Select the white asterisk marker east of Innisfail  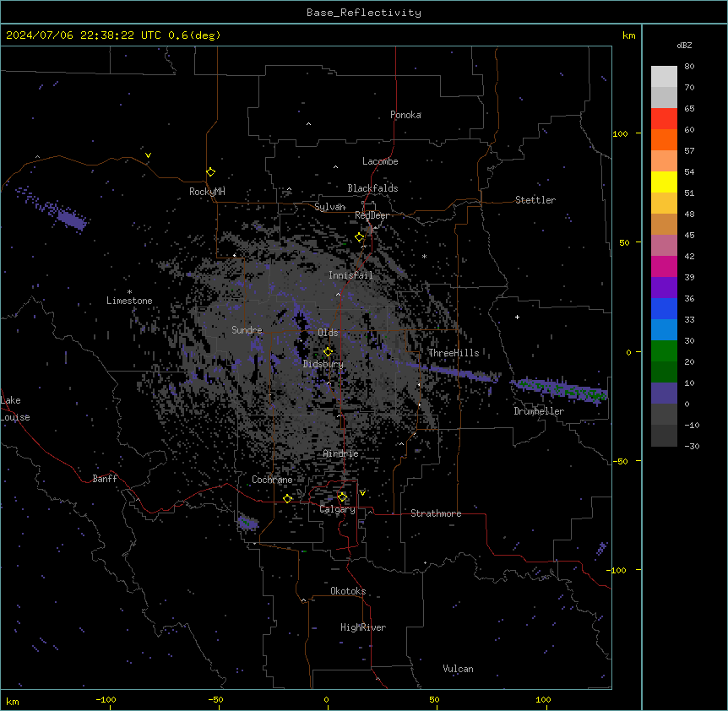424,256
